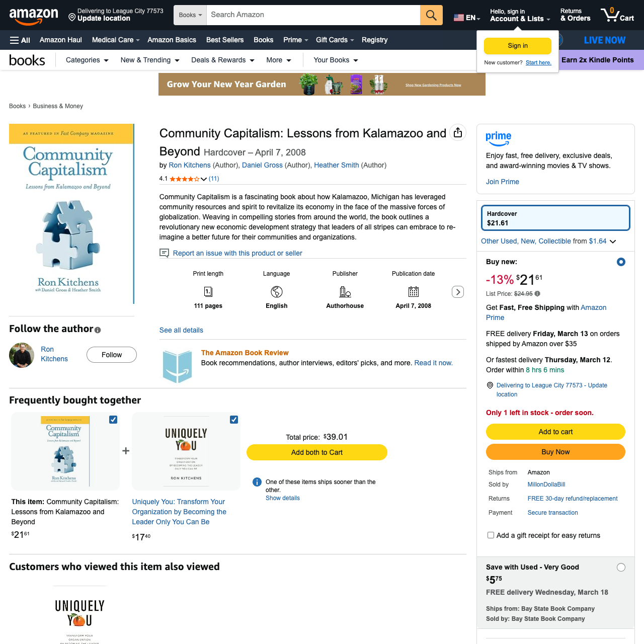The image size is (644, 644).
Task: Open the shopping cart icon
Action: pyautogui.click(x=617, y=15)
